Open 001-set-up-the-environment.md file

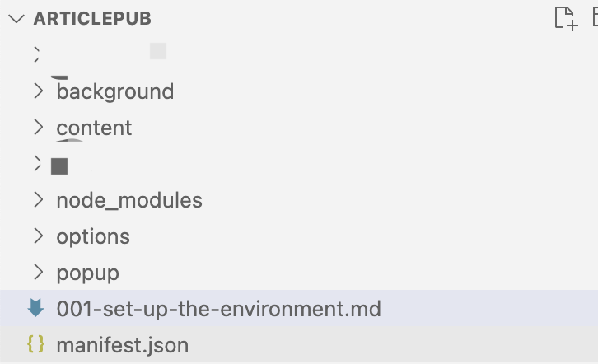pos(218,309)
